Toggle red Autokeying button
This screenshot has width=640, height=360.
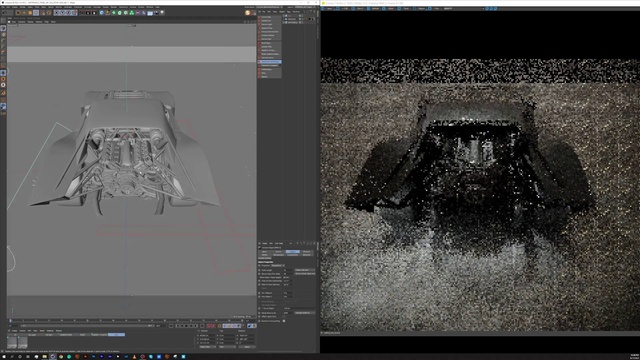213,326
